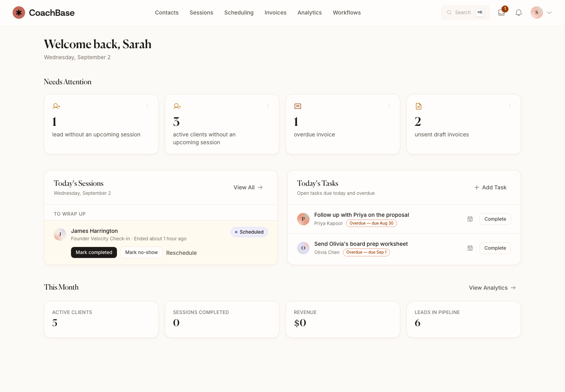Click the Overdue — due Aug 30 tag
This screenshot has height=392, width=565.
click(x=372, y=223)
